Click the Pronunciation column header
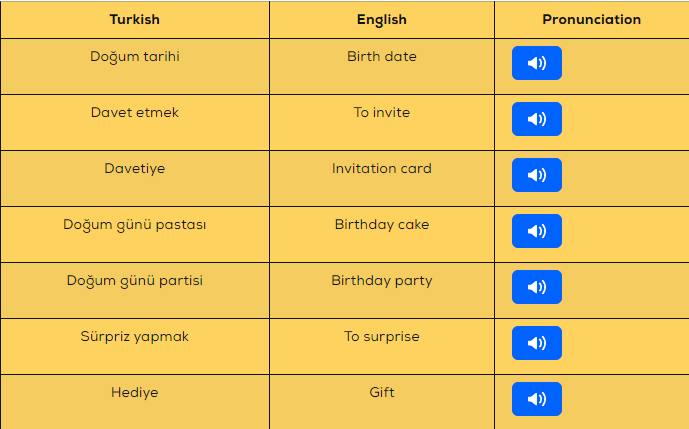689x429 pixels. click(591, 19)
